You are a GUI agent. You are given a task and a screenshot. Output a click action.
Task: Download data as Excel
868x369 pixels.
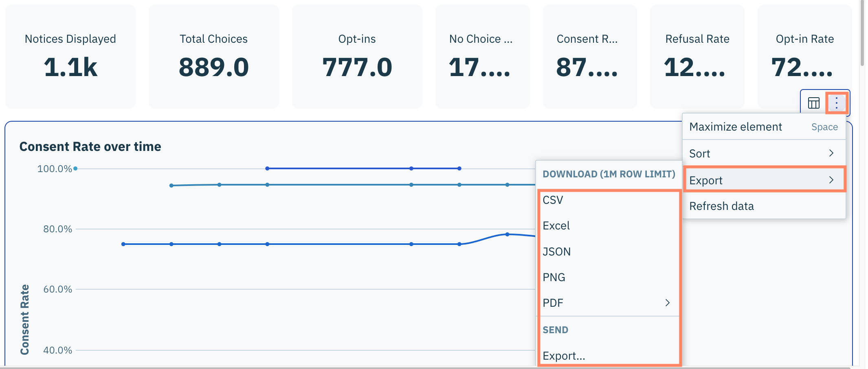(x=556, y=226)
